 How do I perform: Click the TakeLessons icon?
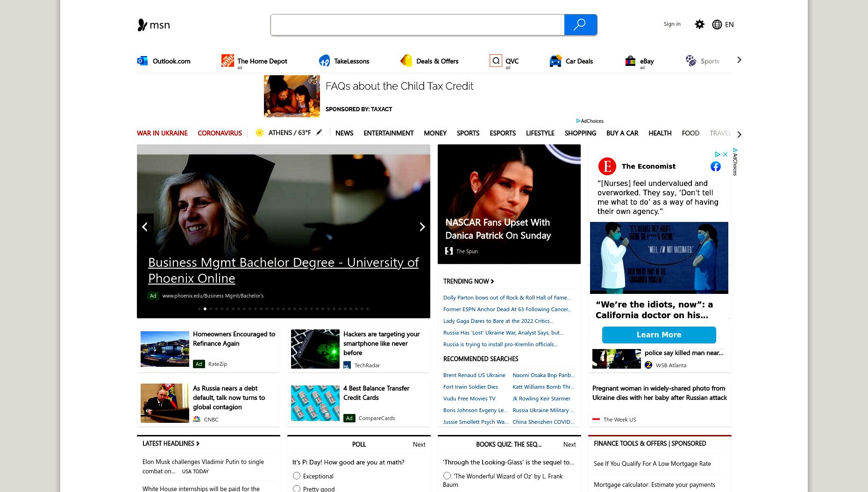click(x=324, y=61)
